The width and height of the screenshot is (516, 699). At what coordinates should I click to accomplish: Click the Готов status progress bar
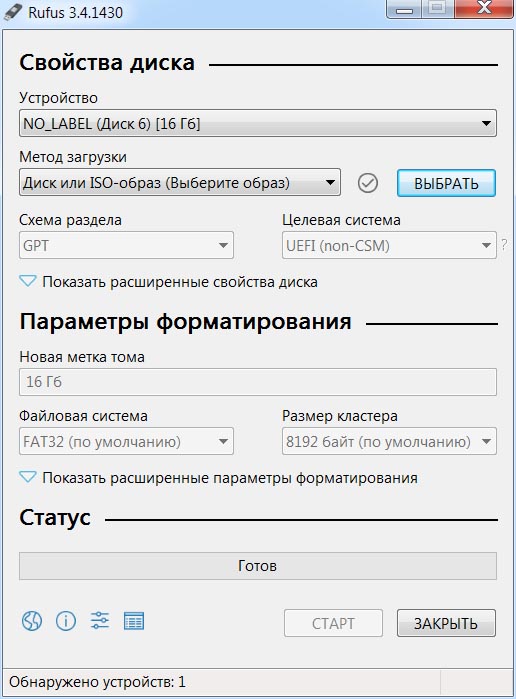pyautogui.click(x=258, y=566)
